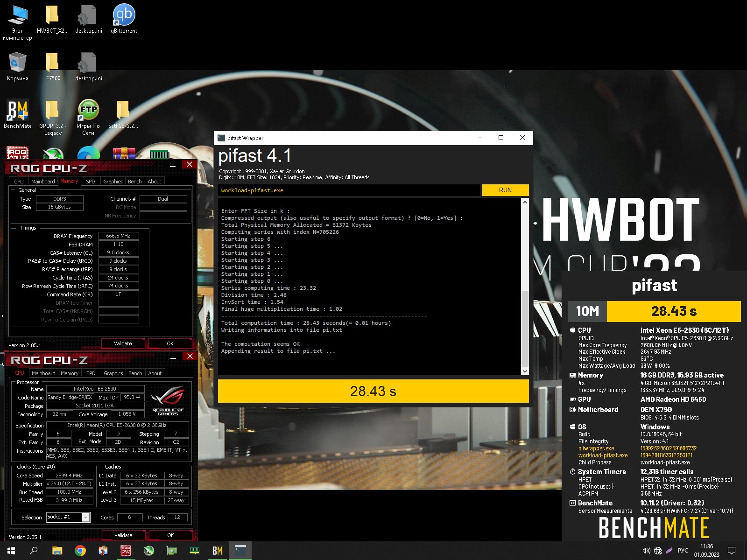Screen dimensions: 747x560
Task: Open taskbar search magnifier
Action: tap(34, 551)
